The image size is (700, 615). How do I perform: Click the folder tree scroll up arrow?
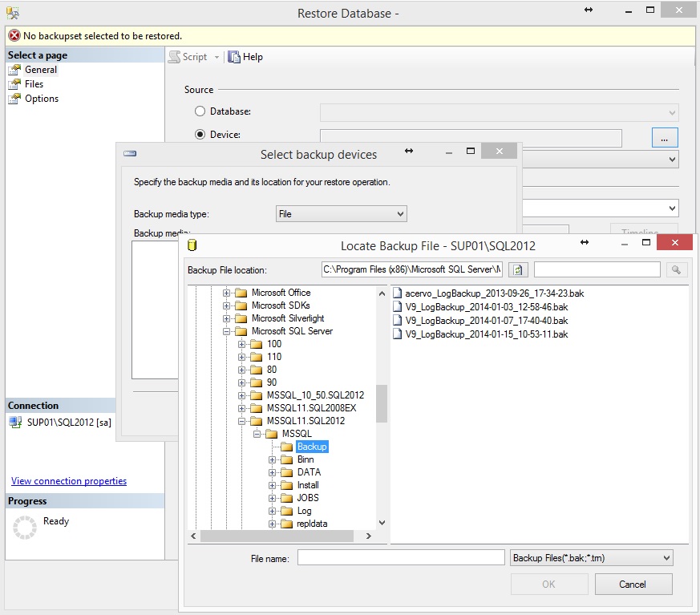[x=382, y=293]
